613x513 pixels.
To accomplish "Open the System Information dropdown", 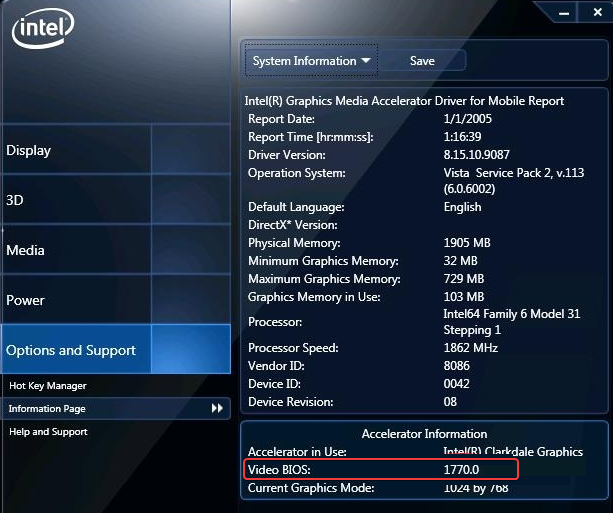I will click(311, 61).
